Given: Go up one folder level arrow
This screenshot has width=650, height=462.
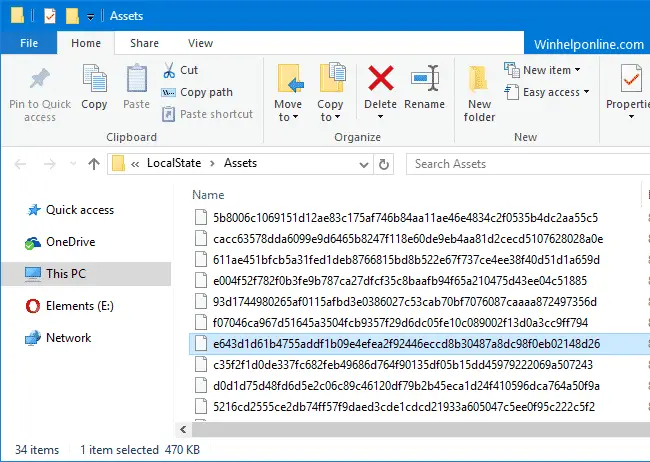Looking at the screenshot, I should point(93,164).
